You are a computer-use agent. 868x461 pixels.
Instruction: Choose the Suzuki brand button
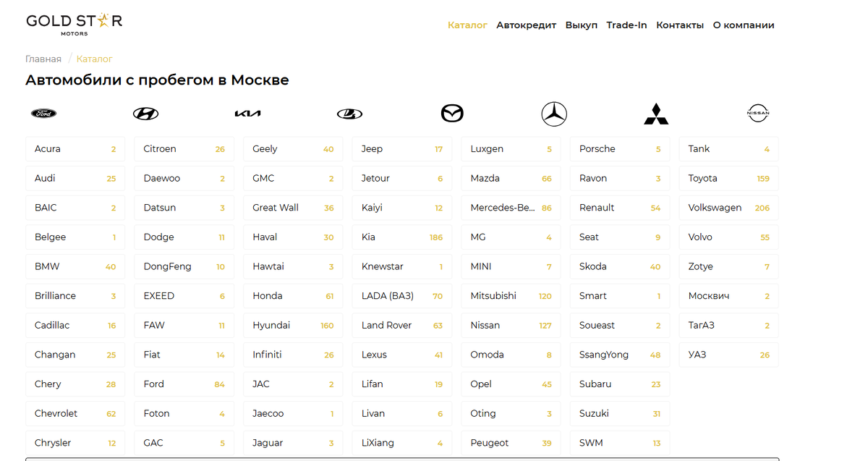point(620,414)
